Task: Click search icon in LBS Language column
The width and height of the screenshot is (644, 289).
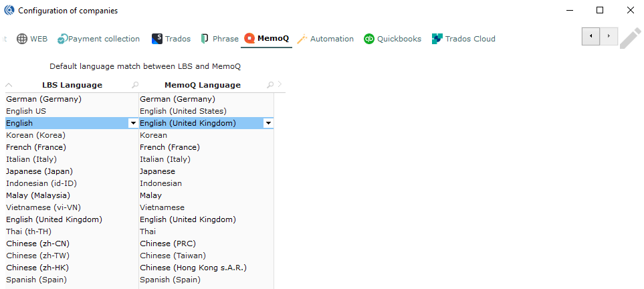Action: click(x=135, y=85)
